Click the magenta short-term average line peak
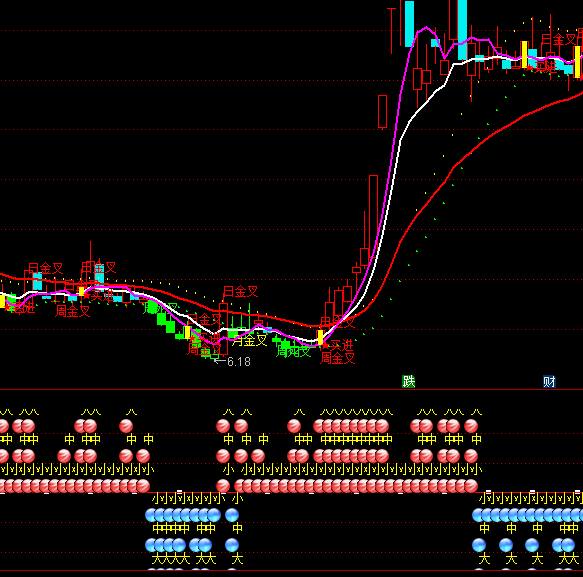Viewport: 583px width, 577px height. tap(426, 28)
